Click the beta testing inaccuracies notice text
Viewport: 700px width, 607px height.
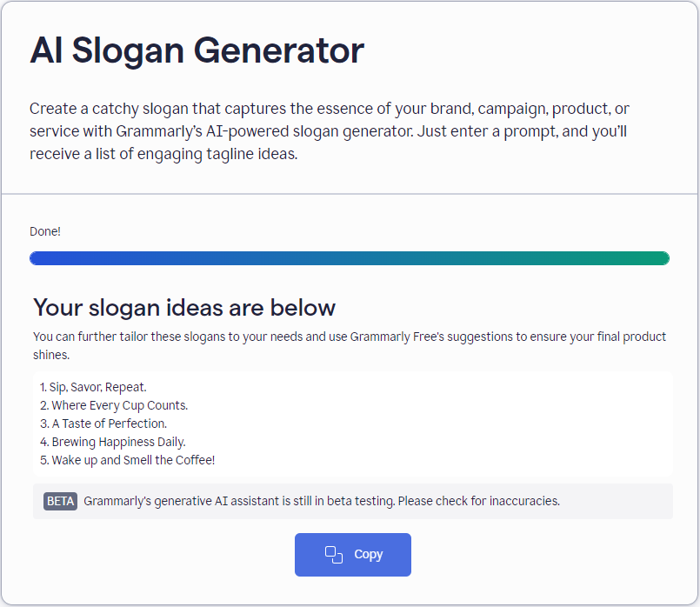coord(322,501)
